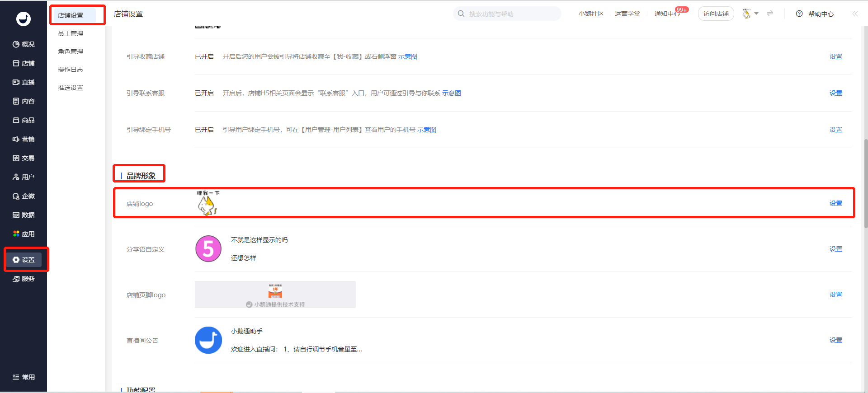
Task: Open the 店铺 sidebar section
Action: point(24,63)
